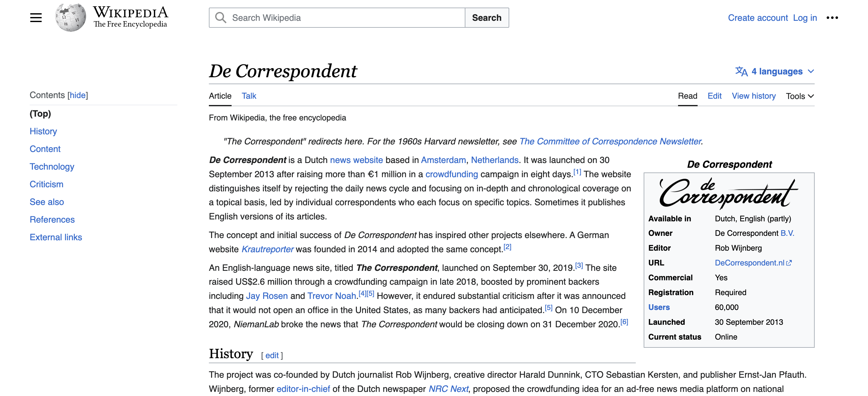This screenshot has height=396, width=868.
Task: Click Create account link
Action: tap(758, 18)
